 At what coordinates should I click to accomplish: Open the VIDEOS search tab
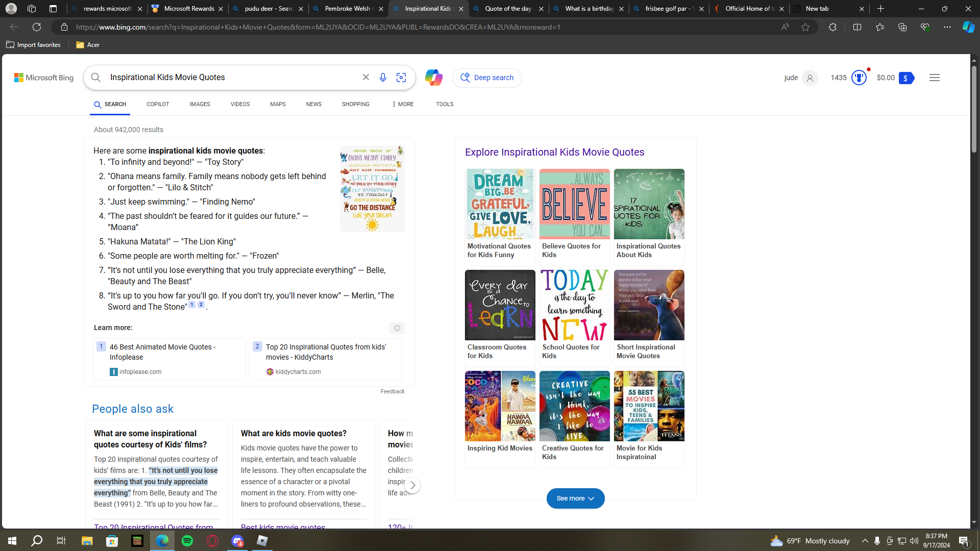click(240, 104)
